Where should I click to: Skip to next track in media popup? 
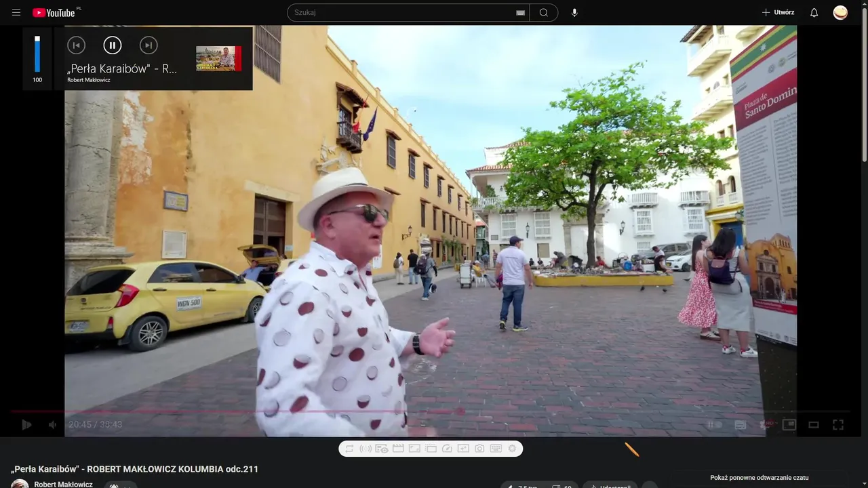point(149,45)
